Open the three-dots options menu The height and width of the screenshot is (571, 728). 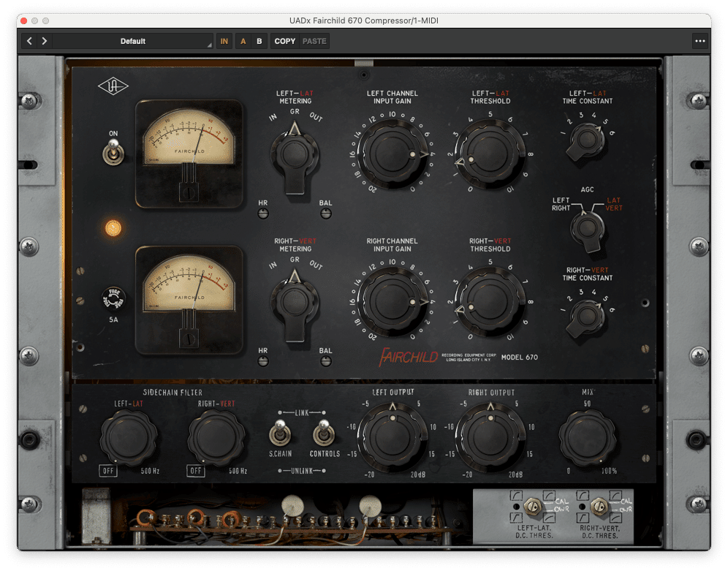tap(699, 42)
